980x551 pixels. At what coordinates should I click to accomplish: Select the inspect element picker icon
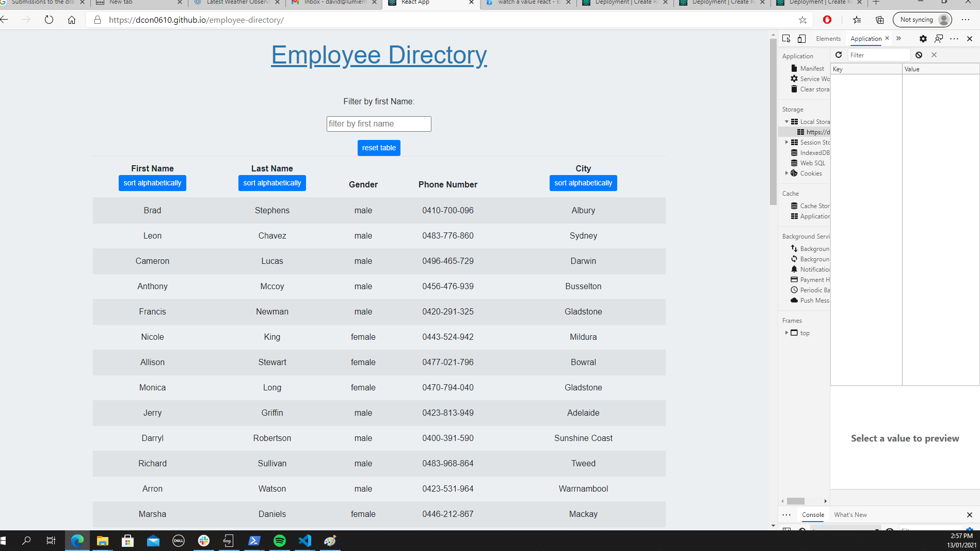(x=786, y=39)
